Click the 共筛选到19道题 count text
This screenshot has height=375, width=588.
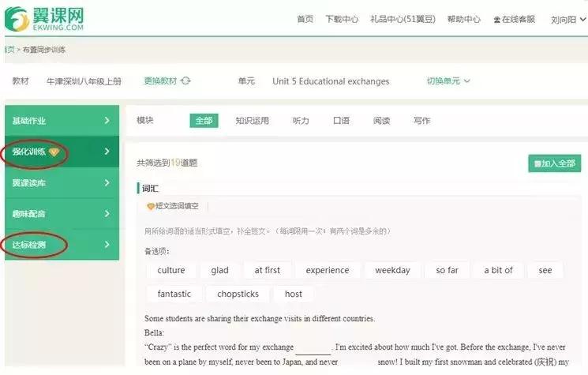click(x=167, y=163)
